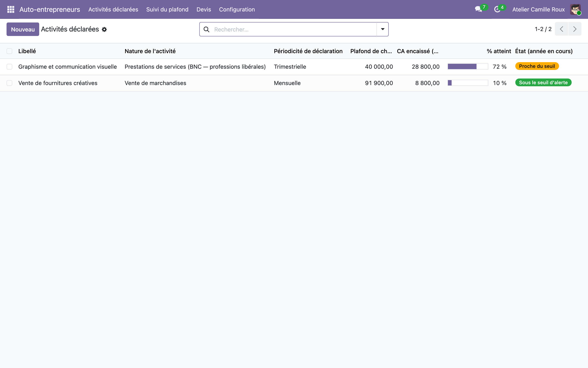Click the Mensuelle periodicity cell

pos(287,83)
